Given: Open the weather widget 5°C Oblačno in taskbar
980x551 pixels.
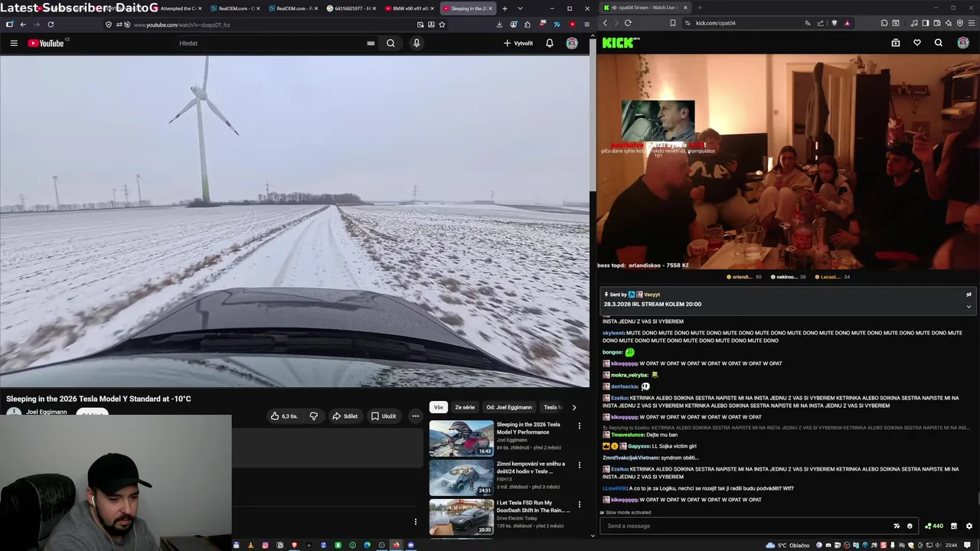Looking at the screenshot, I should click(788, 546).
